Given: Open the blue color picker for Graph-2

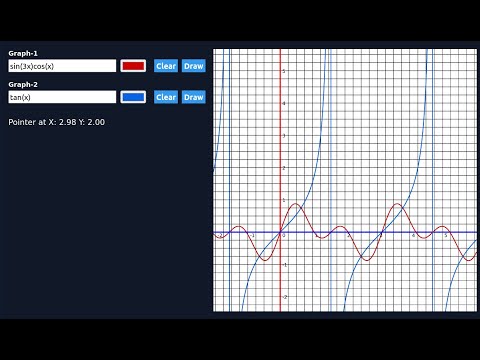Looking at the screenshot, I should (133, 97).
